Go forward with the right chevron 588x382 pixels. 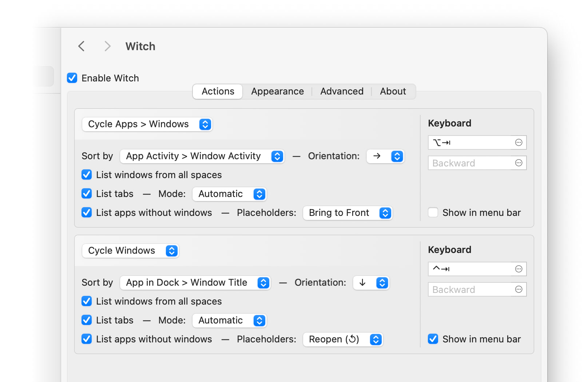[x=107, y=46]
